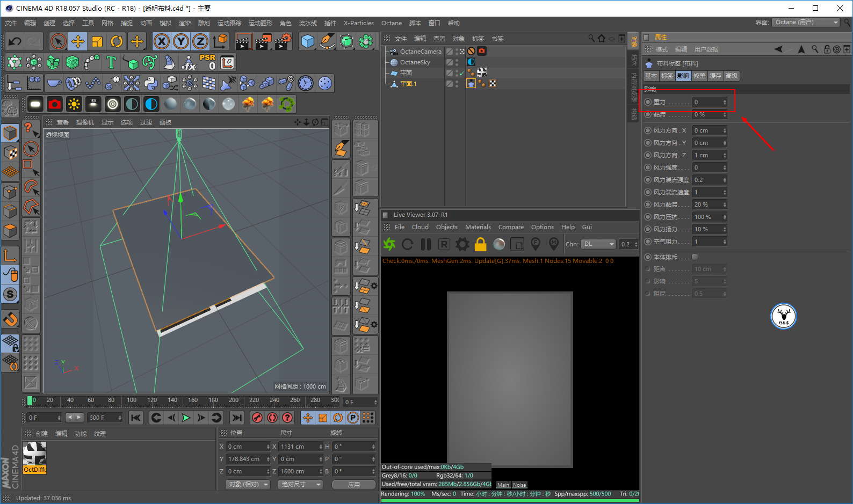
Task: Open the 界面 layout dropdown (Octane 用户)
Action: click(x=806, y=23)
